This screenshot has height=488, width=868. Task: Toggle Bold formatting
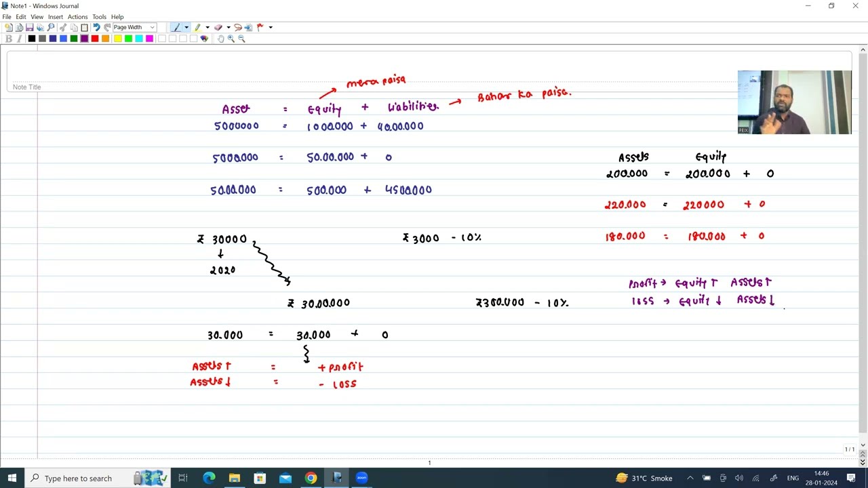(8, 39)
